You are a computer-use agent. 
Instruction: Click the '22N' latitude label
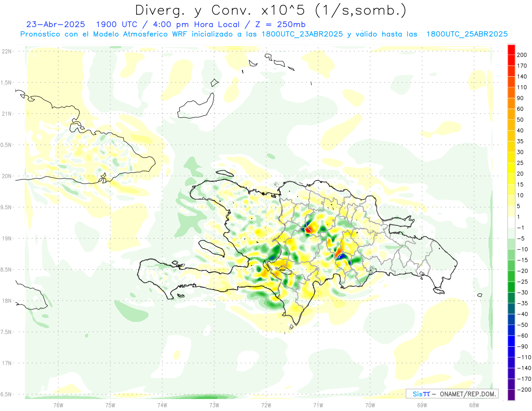(x=7, y=51)
